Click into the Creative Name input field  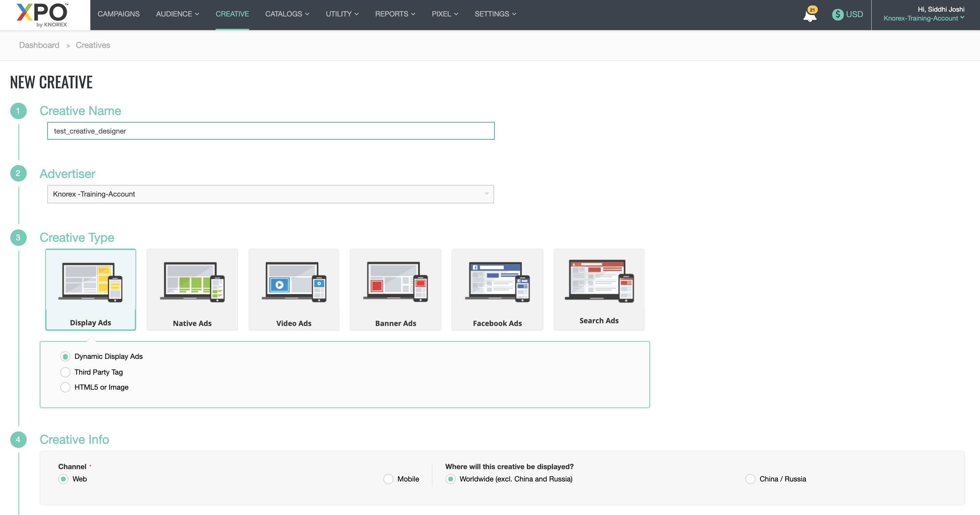tap(270, 131)
